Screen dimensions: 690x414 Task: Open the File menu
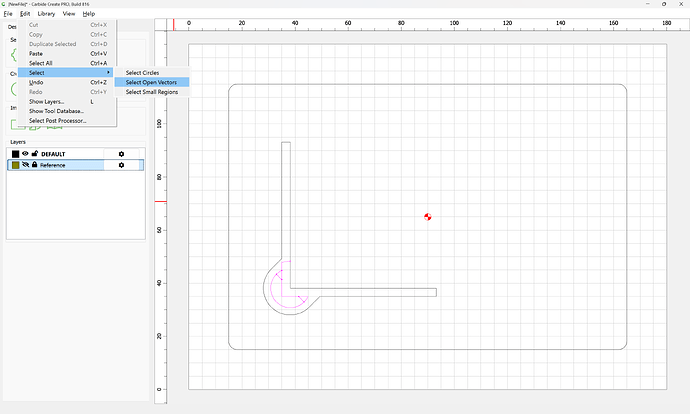pyautogui.click(x=8, y=14)
